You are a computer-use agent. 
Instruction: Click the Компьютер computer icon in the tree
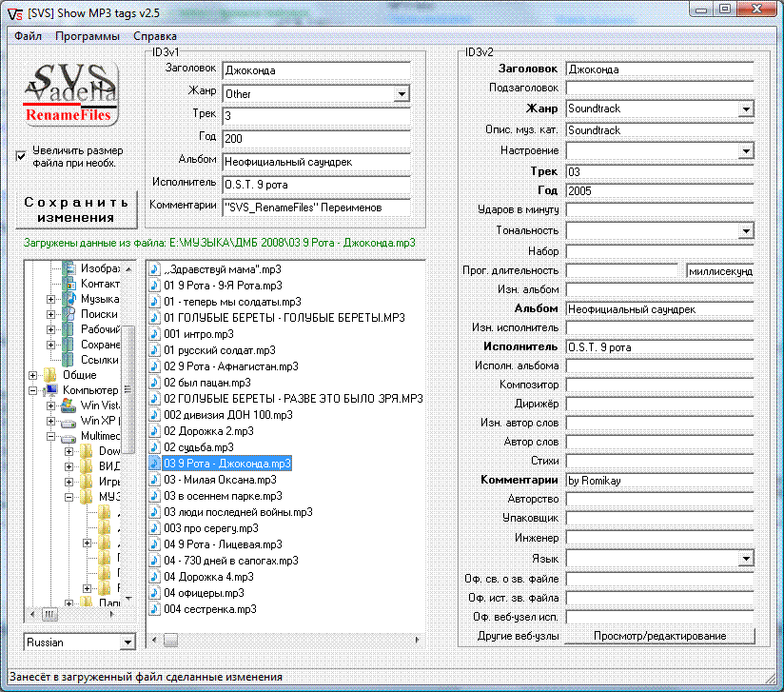click(x=50, y=389)
